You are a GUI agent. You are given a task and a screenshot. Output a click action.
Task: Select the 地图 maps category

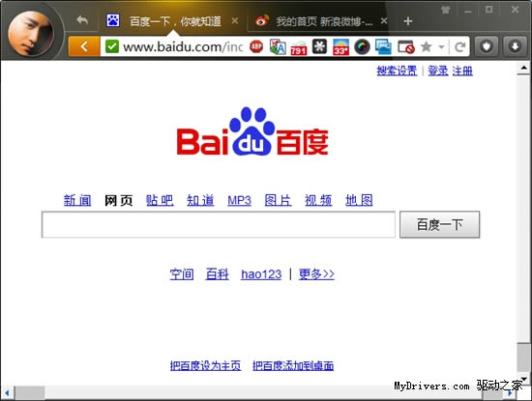point(359,200)
